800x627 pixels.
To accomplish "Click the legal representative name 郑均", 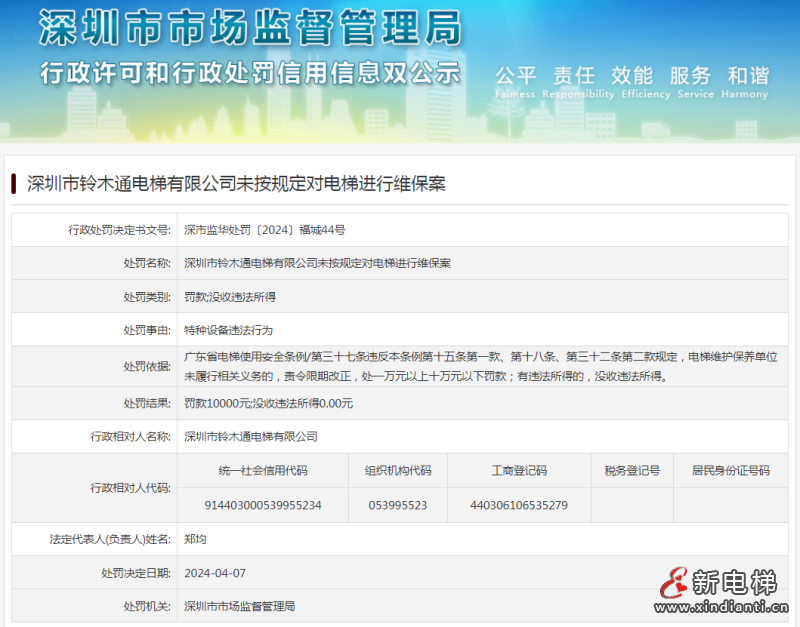I will tap(195, 539).
